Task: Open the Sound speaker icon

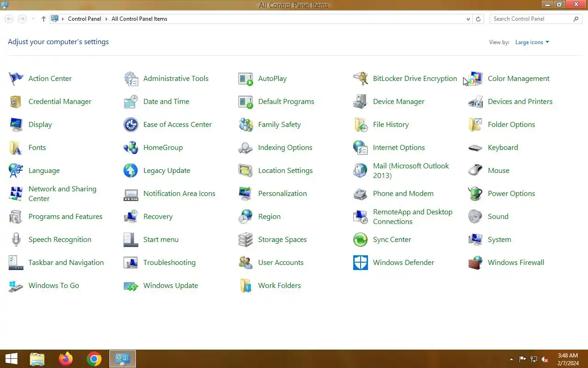Action: click(475, 217)
